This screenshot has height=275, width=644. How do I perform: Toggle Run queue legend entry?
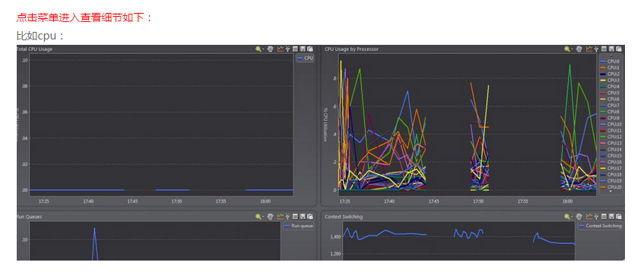pyautogui.click(x=299, y=226)
